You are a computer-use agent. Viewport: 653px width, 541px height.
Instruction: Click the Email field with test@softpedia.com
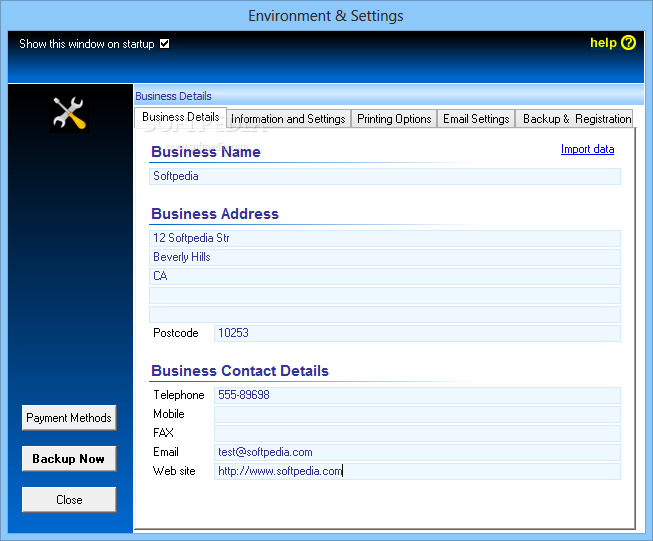(417, 452)
